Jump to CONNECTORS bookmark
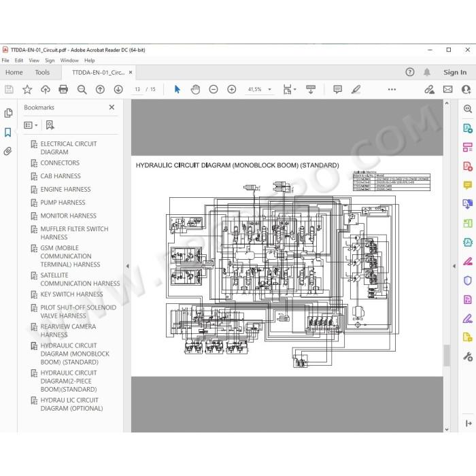 (x=60, y=163)
